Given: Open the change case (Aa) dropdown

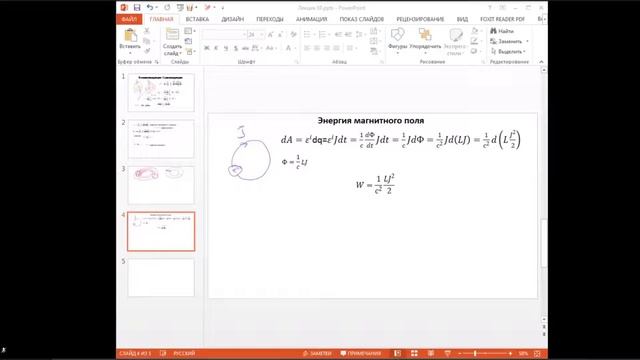Looking at the screenshot, I should [x=270, y=48].
